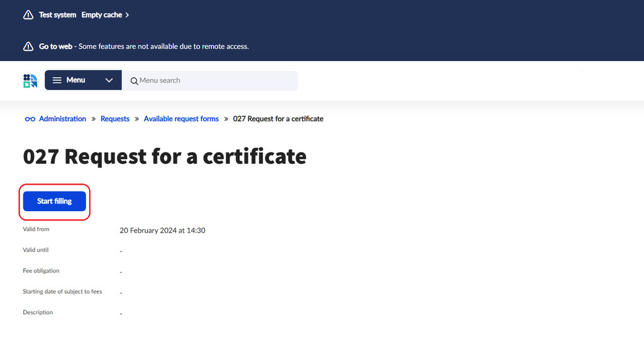The image size is (644, 360).
Task: Open the main Menu label
Action: (x=75, y=80)
